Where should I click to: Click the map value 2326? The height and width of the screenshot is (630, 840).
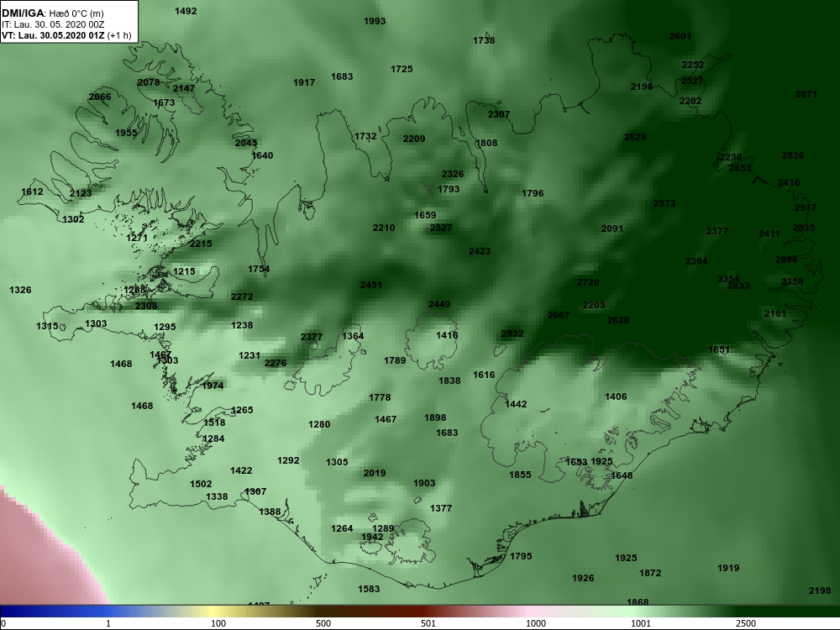coord(453,174)
